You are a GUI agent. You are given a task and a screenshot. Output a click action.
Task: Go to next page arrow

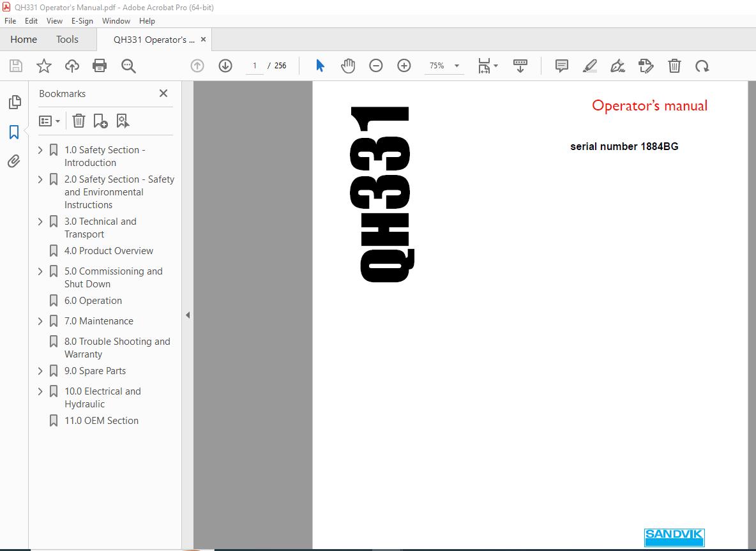tap(225, 66)
